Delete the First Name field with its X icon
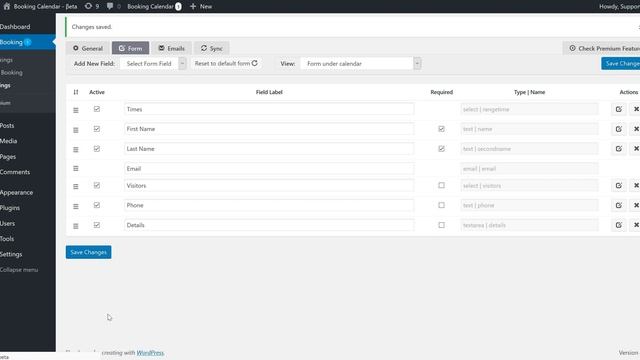The width and height of the screenshot is (640, 360). [x=636, y=129]
